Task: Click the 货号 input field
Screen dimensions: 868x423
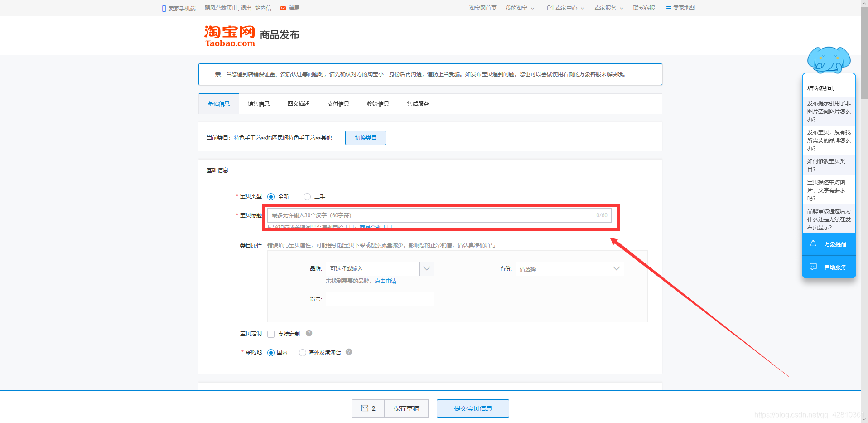Action: pos(380,299)
